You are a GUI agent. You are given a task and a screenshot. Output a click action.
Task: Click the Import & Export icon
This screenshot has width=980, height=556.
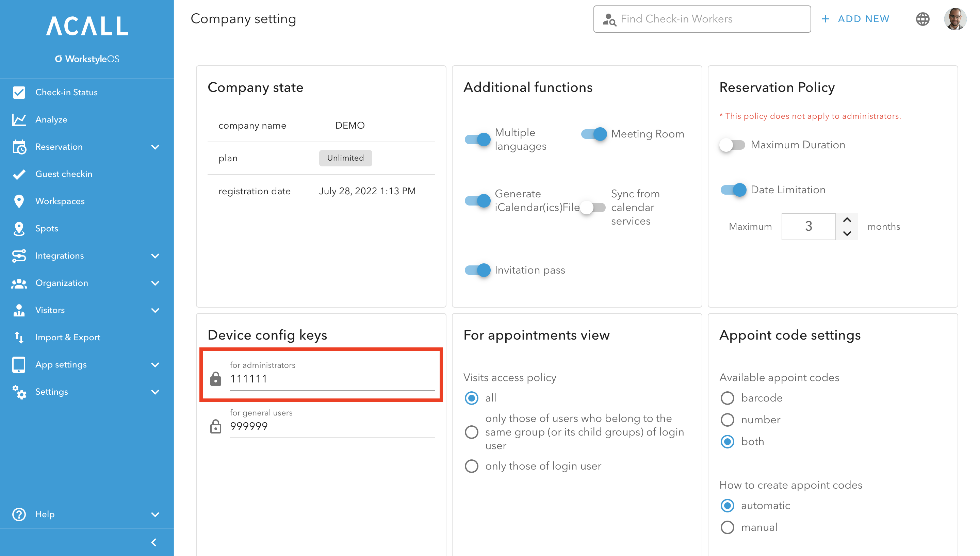pyautogui.click(x=19, y=337)
